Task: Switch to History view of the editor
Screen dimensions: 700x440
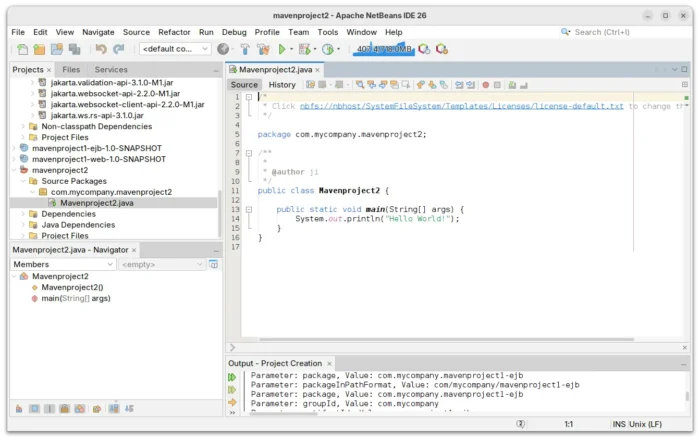Action: (282, 85)
